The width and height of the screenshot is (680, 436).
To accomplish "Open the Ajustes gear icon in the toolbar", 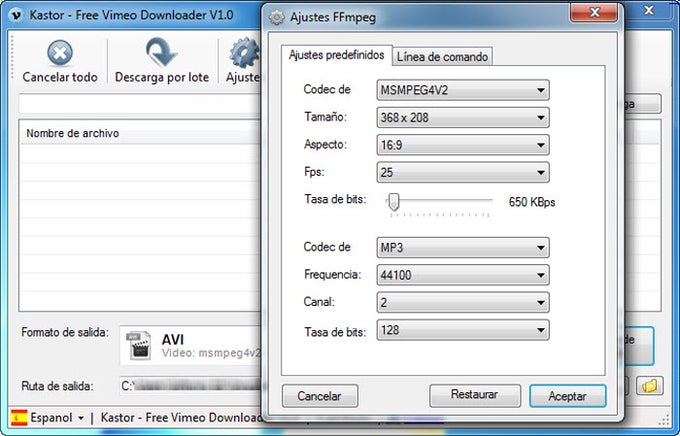I will [244, 53].
